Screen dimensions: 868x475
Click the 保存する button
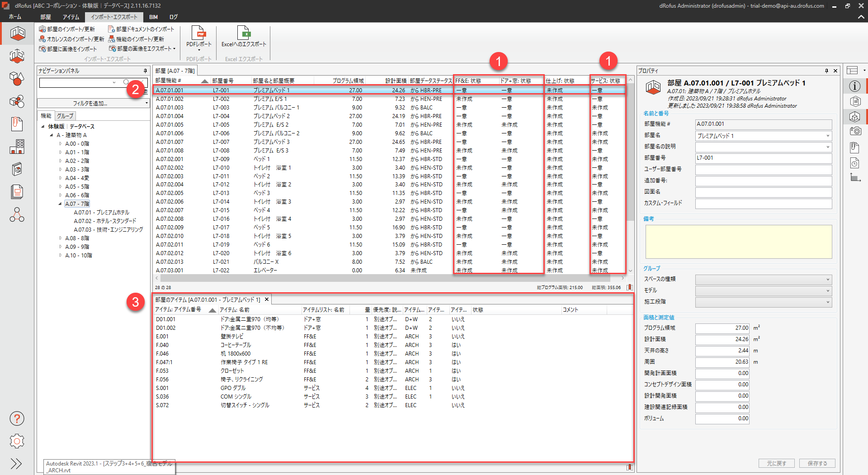coord(817,463)
